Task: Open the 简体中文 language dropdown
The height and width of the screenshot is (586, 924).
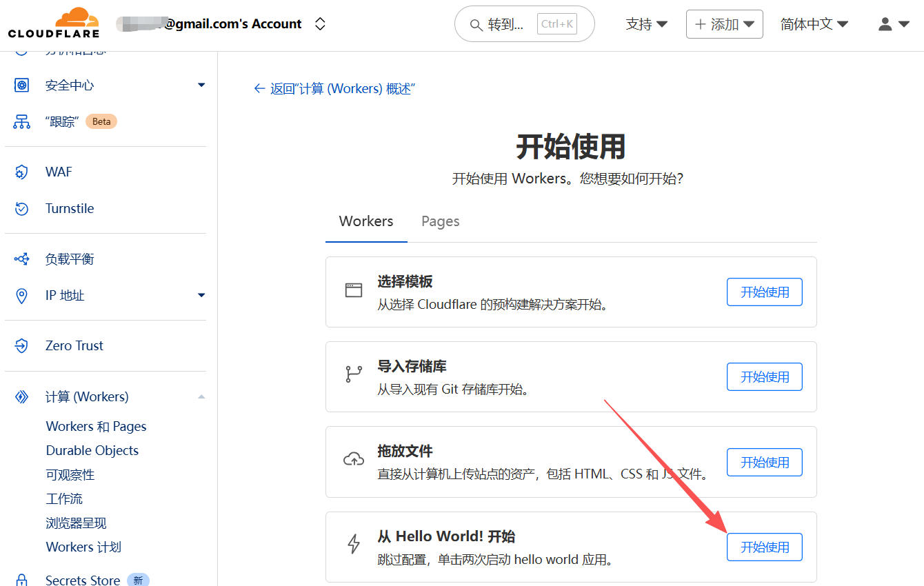Action: (x=814, y=24)
